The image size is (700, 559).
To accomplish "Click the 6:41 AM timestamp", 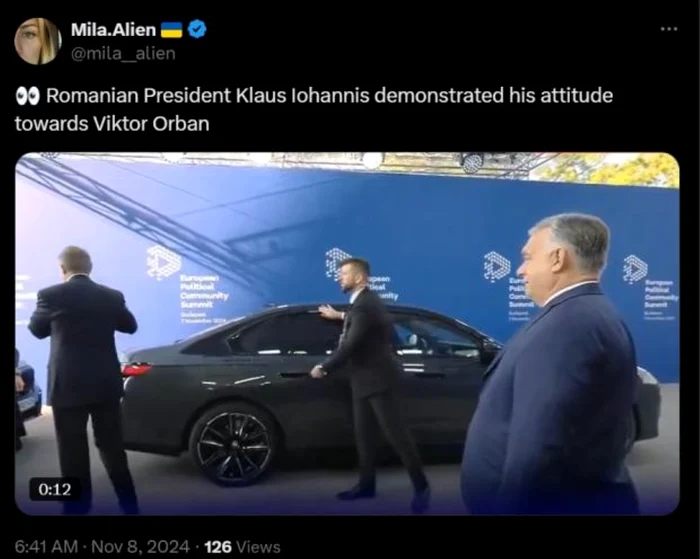I will pos(46,546).
